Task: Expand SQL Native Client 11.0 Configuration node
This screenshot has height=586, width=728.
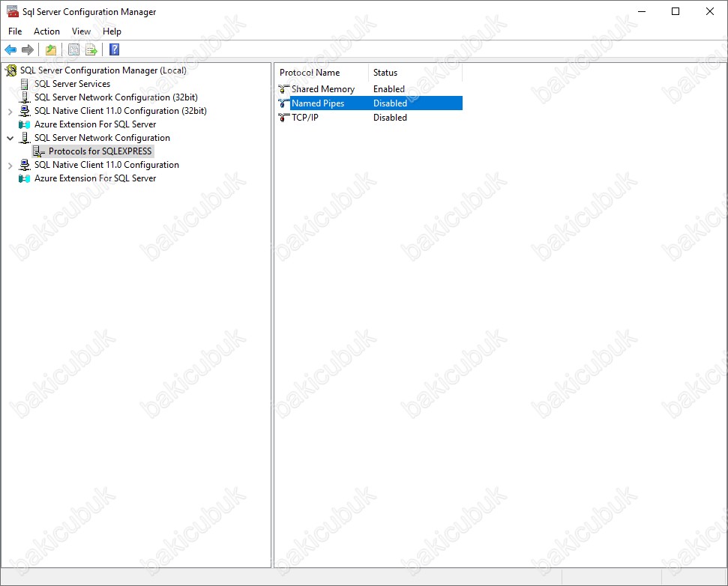Action: point(10,165)
